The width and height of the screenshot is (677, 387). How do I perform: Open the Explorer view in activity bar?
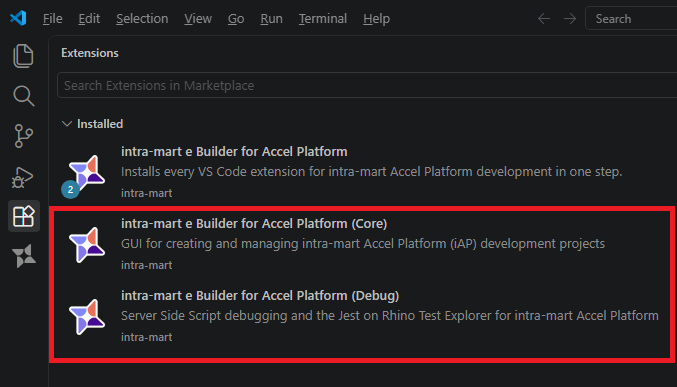(x=23, y=56)
